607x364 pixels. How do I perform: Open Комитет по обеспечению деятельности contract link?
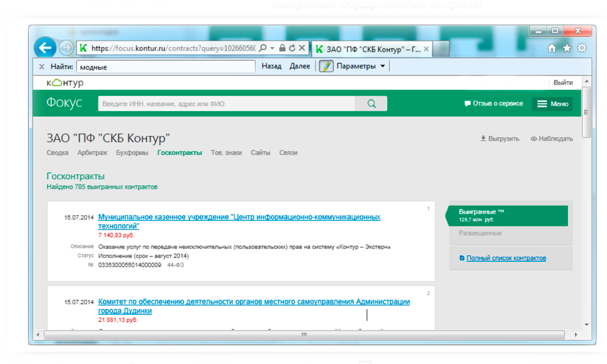(x=254, y=306)
